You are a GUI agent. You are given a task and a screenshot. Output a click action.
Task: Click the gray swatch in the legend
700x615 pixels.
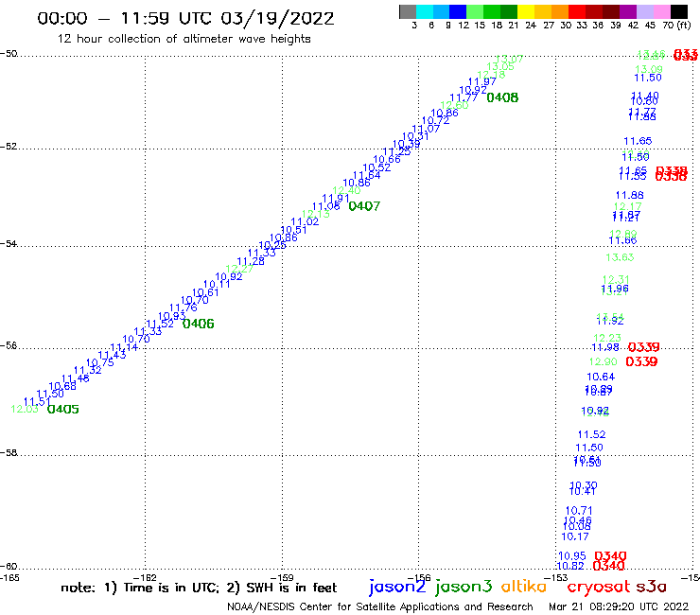[x=408, y=11]
